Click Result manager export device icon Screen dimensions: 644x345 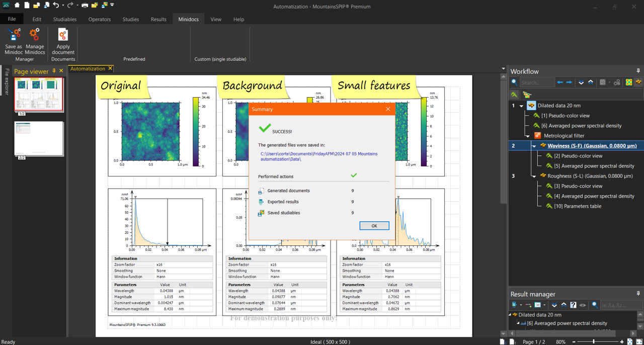[x=514, y=305]
